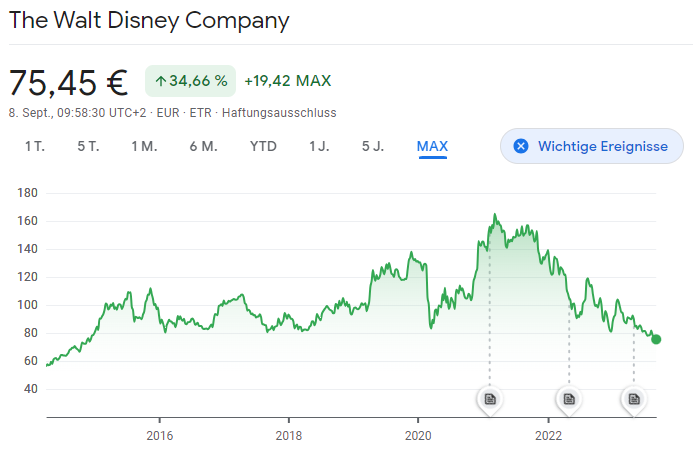The width and height of the screenshot is (693, 453).
Task: Open the 2022 key event document marker
Action: (x=569, y=399)
